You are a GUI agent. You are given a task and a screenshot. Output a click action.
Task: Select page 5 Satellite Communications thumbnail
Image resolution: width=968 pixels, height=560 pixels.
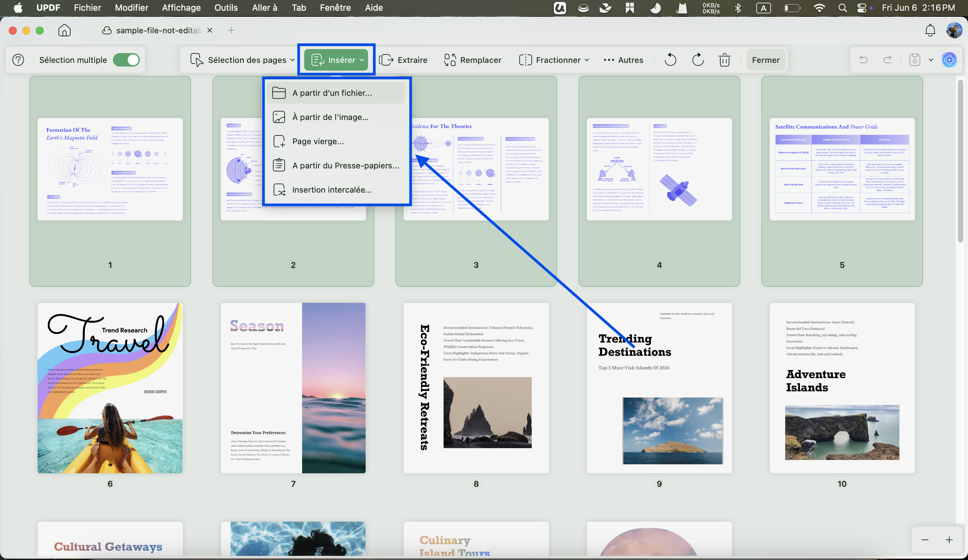pyautogui.click(x=842, y=169)
